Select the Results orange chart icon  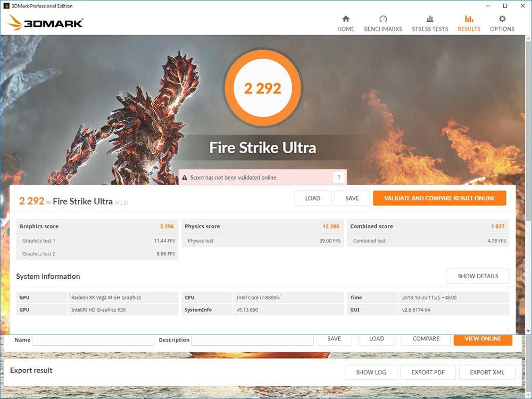tap(469, 19)
